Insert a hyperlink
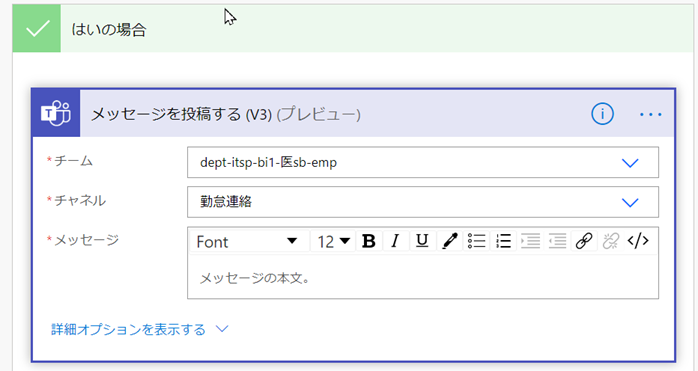Screen dimensions: 698x371 coord(584,241)
